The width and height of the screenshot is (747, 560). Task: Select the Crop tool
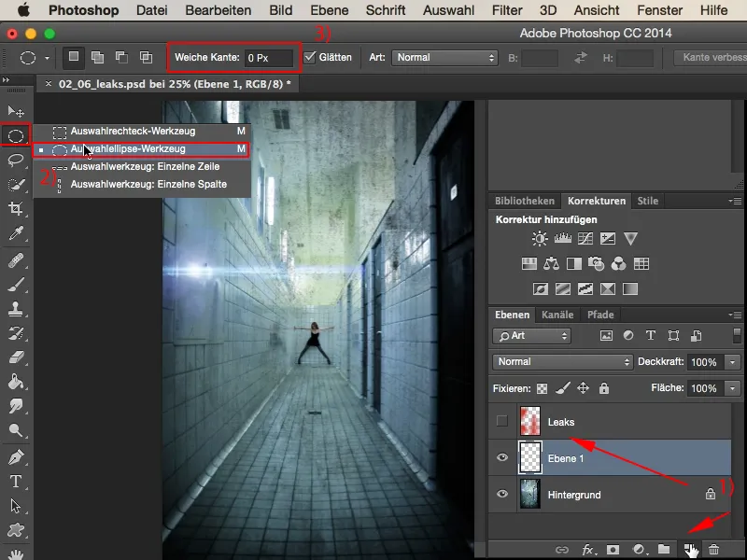(x=16, y=208)
